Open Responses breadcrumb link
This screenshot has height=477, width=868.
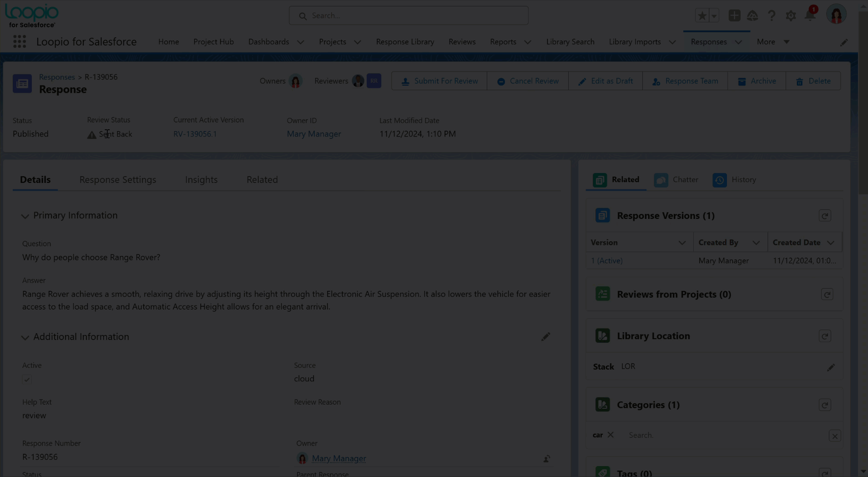tap(57, 77)
